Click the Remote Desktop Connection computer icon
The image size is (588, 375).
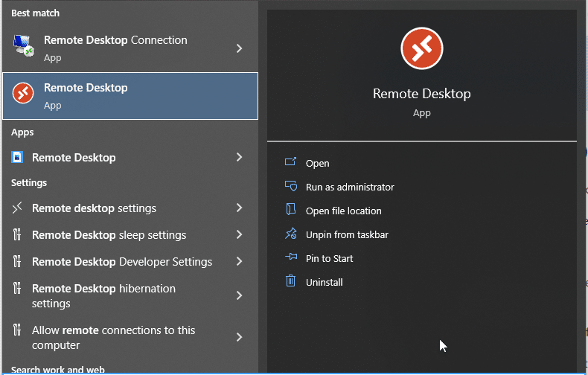coord(23,45)
